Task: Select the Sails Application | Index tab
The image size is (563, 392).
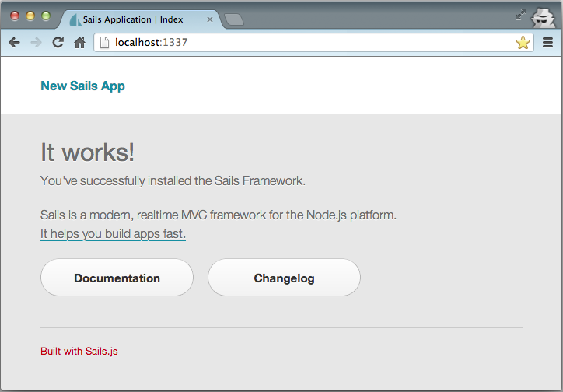Action: [140, 19]
